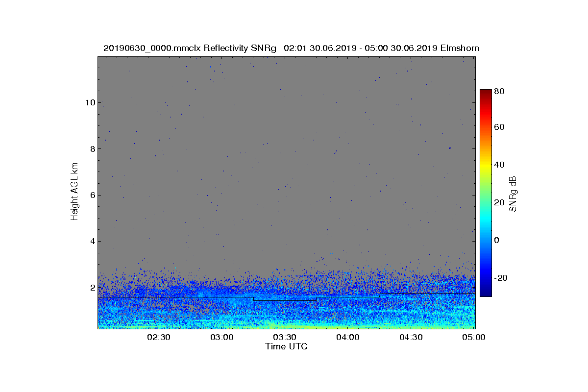This screenshot has width=588, height=392.
Task: Click the colorbar value 0
Action: [497, 240]
